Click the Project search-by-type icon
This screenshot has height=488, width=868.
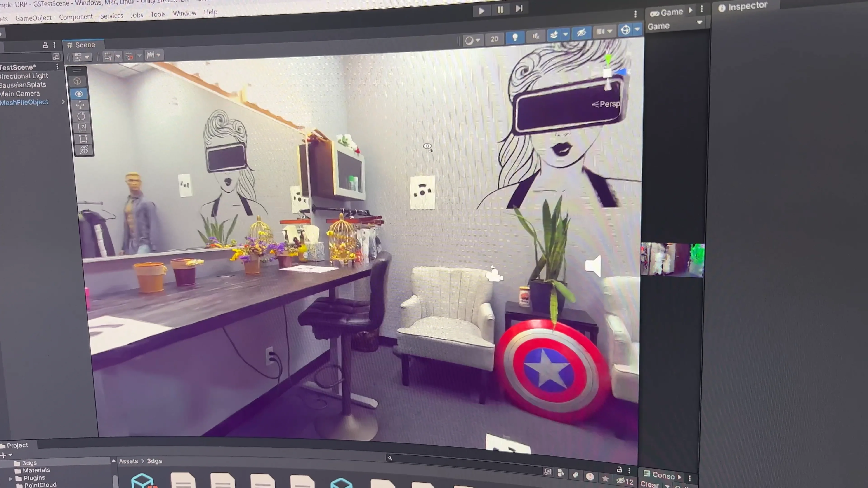pos(561,473)
